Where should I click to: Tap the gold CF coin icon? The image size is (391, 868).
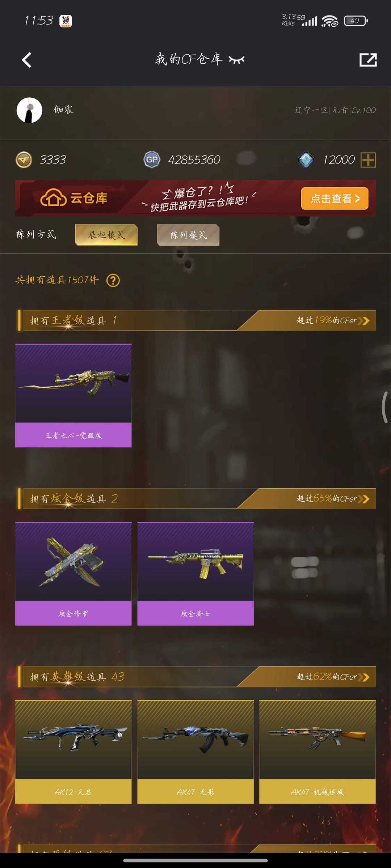[24, 159]
